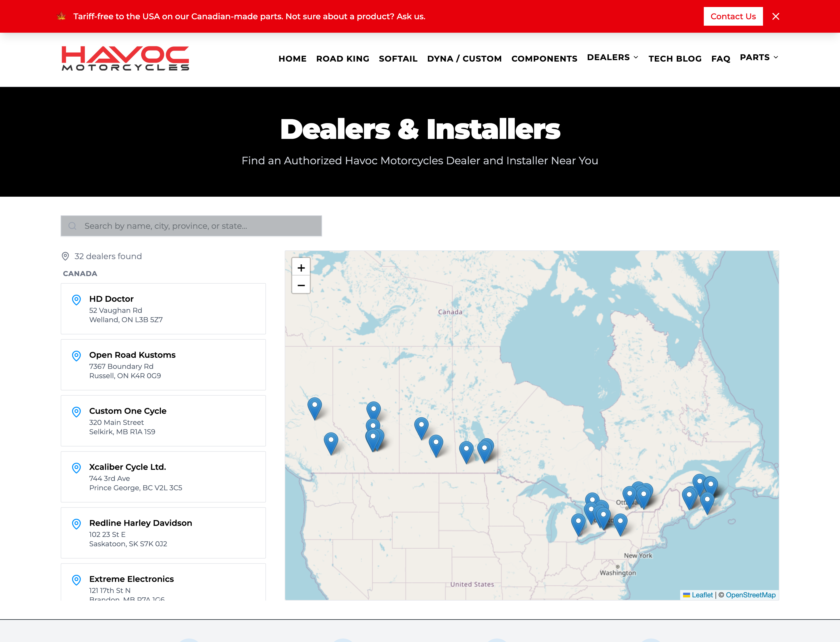Open COMPONENTS navigation link
This screenshot has width=840, height=642.
[x=544, y=58]
